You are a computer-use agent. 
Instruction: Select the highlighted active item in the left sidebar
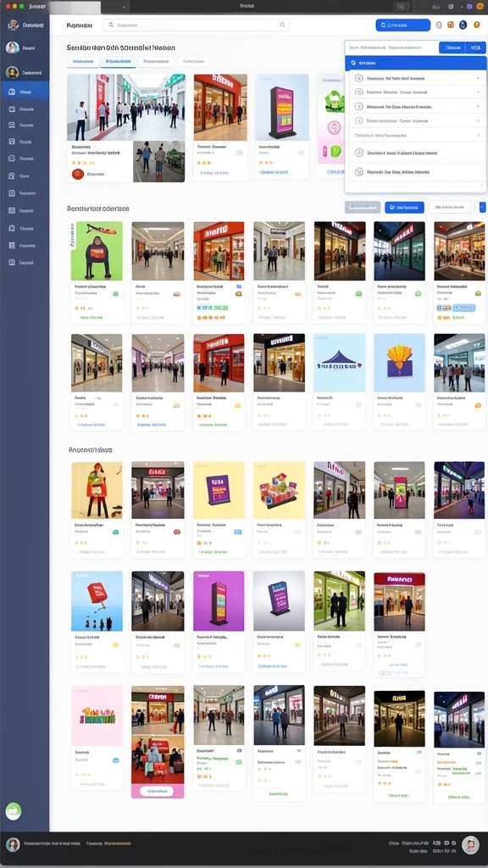[x=25, y=92]
